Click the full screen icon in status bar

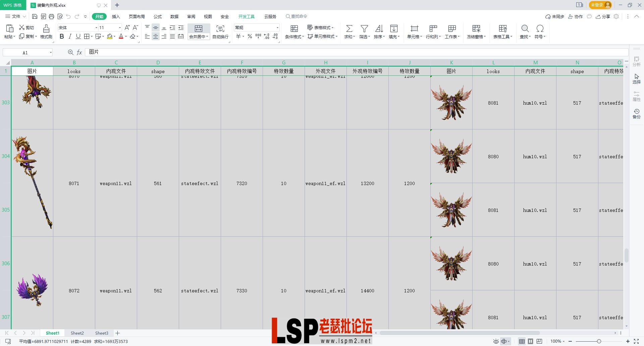(636, 341)
